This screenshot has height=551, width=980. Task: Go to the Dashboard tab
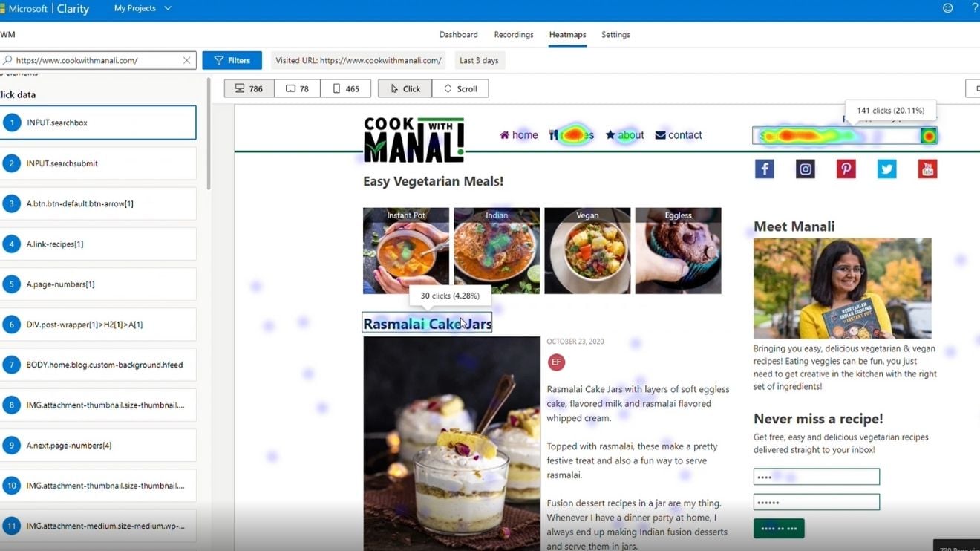point(458,35)
